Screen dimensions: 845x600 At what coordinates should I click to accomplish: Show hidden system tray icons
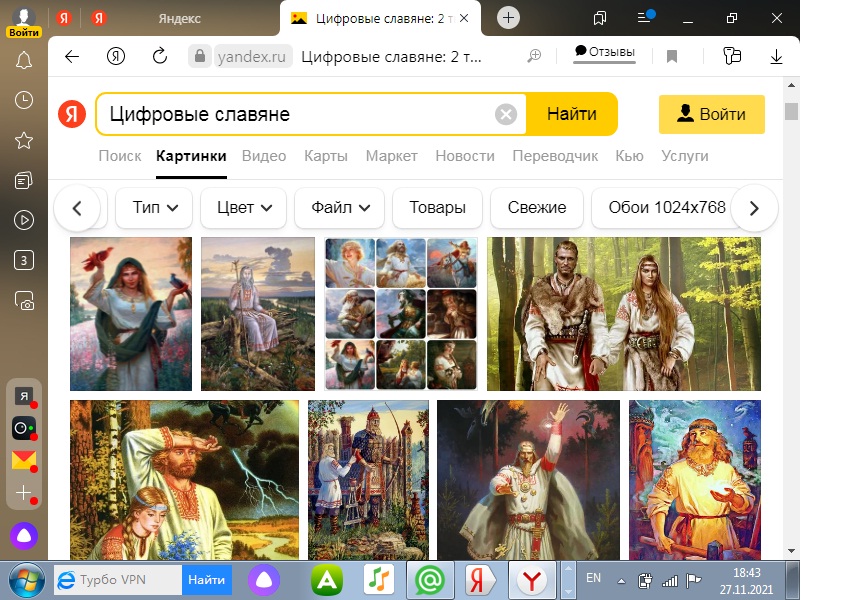(621, 581)
